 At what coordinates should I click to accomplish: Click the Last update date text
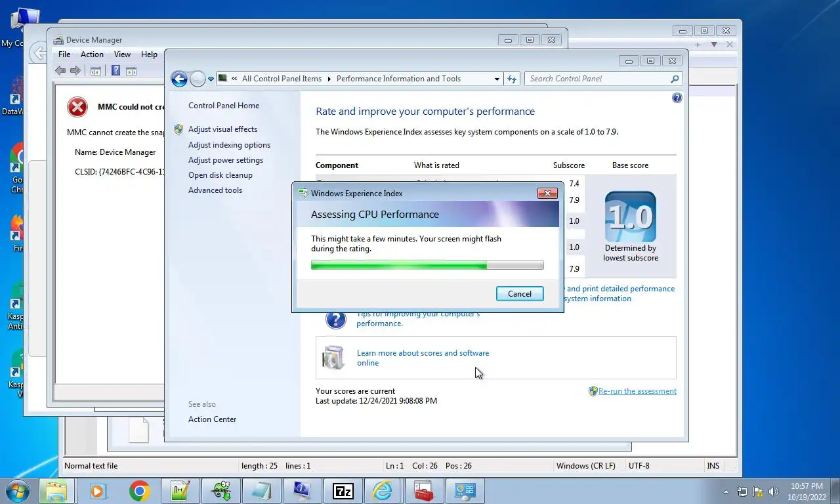(x=376, y=401)
